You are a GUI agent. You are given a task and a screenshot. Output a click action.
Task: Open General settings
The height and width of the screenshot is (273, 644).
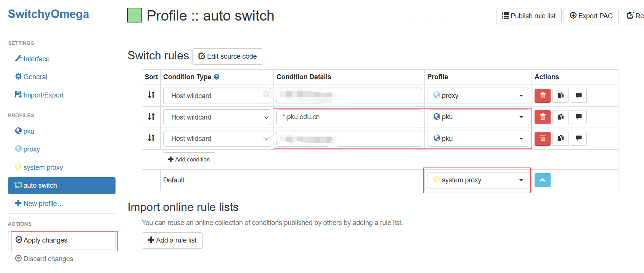[31, 77]
